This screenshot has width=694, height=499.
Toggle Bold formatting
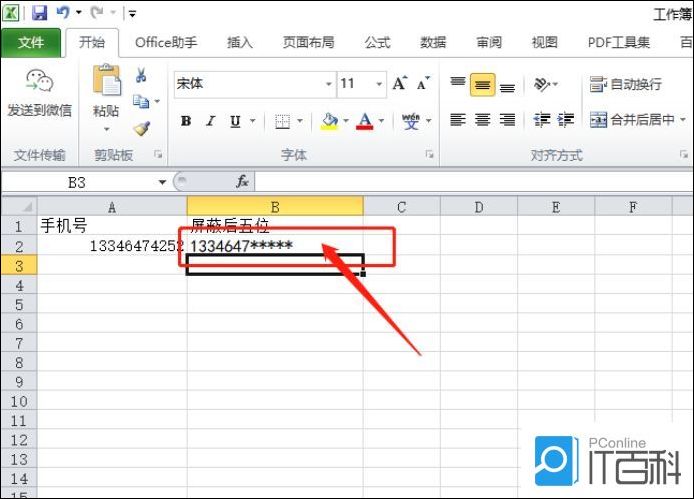click(x=186, y=121)
